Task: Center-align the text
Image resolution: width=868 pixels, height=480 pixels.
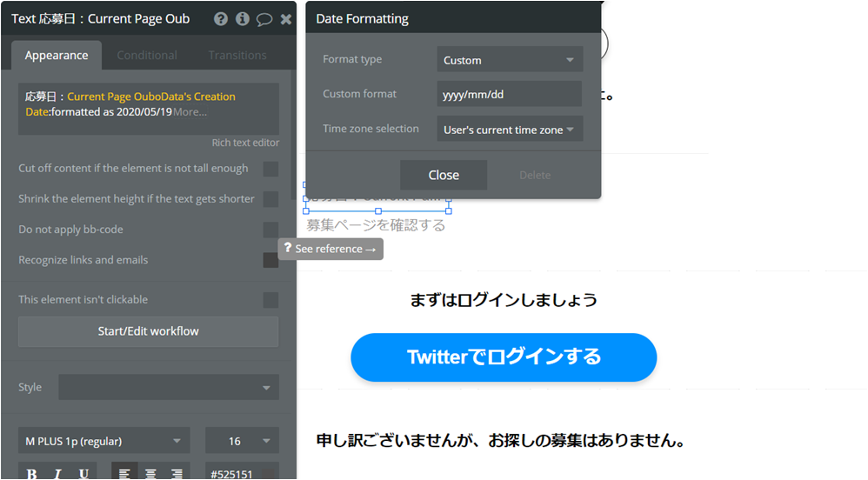Action: click(x=150, y=473)
